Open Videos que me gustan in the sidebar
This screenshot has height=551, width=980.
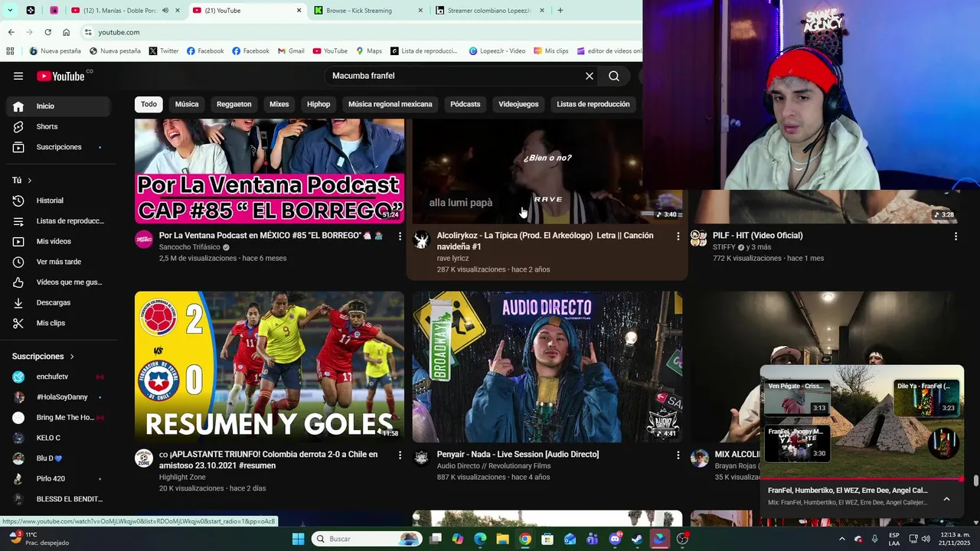click(x=58, y=282)
